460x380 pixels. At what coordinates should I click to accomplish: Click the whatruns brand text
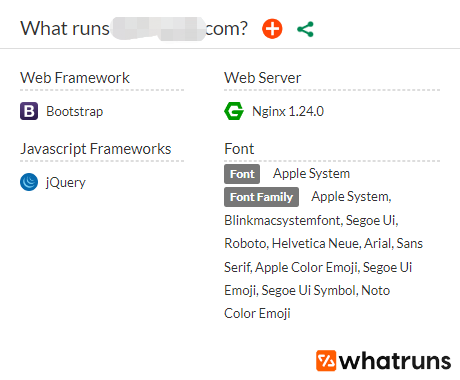pyautogui.click(x=395, y=361)
